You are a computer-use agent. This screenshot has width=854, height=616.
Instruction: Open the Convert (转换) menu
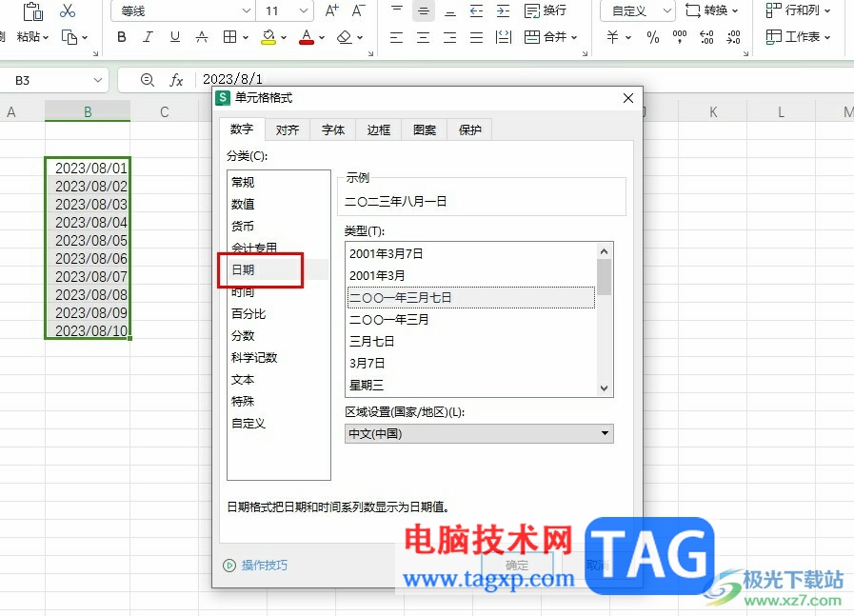tap(712, 10)
